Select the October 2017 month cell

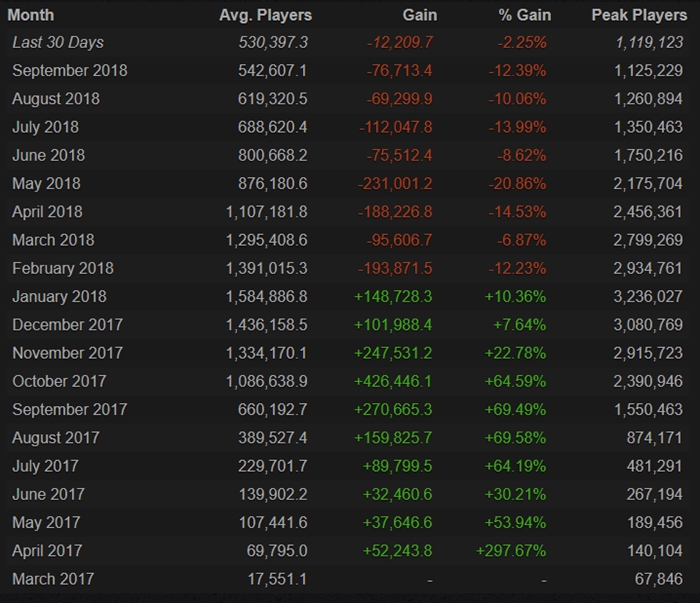[x=62, y=381]
